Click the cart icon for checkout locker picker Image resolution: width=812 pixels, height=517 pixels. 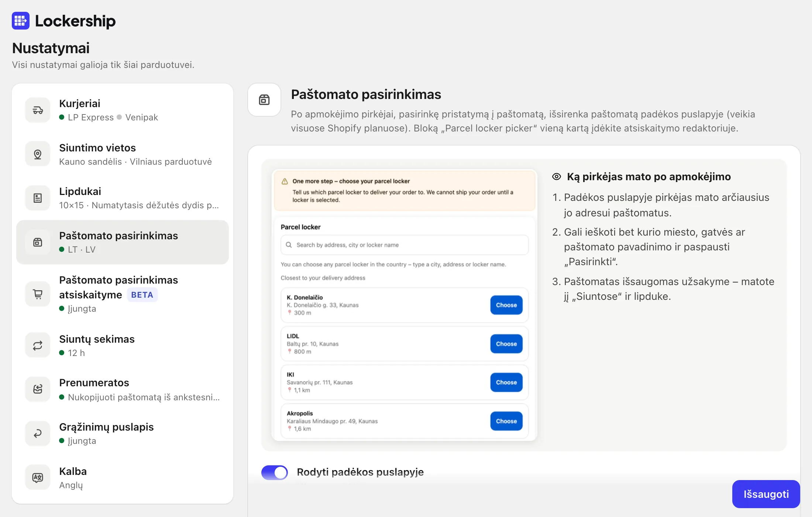tap(38, 294)
